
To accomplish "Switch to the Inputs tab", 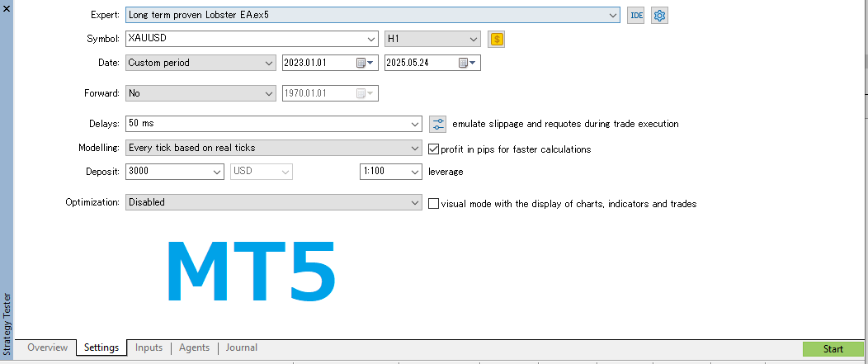I will point(149,347).
